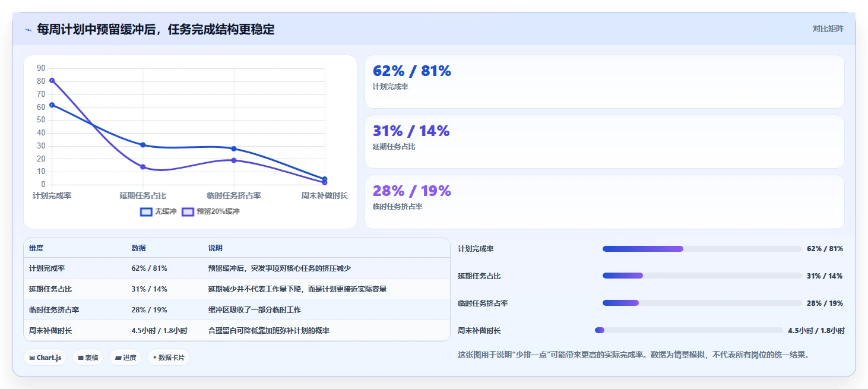
Task: Click the 31% / 14% progress value label
Action: coord(825,276)
